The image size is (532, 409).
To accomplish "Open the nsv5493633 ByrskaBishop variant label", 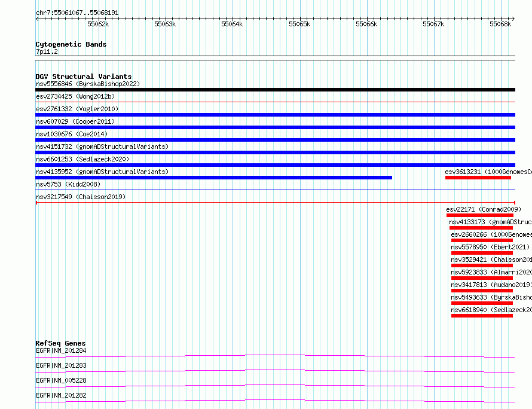I will click(x=491, y=297).
